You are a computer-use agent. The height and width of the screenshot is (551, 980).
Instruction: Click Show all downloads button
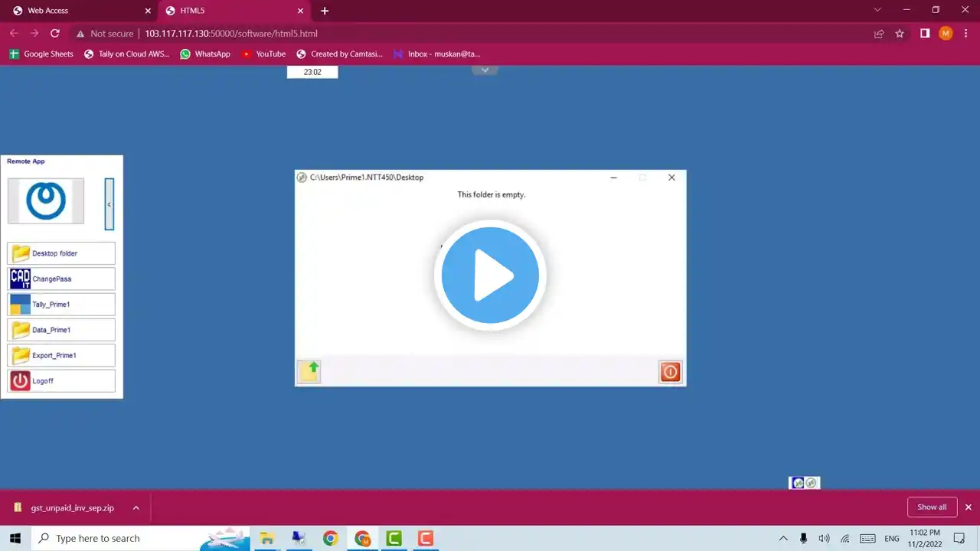pyautogui.click(x=932, y=507)
